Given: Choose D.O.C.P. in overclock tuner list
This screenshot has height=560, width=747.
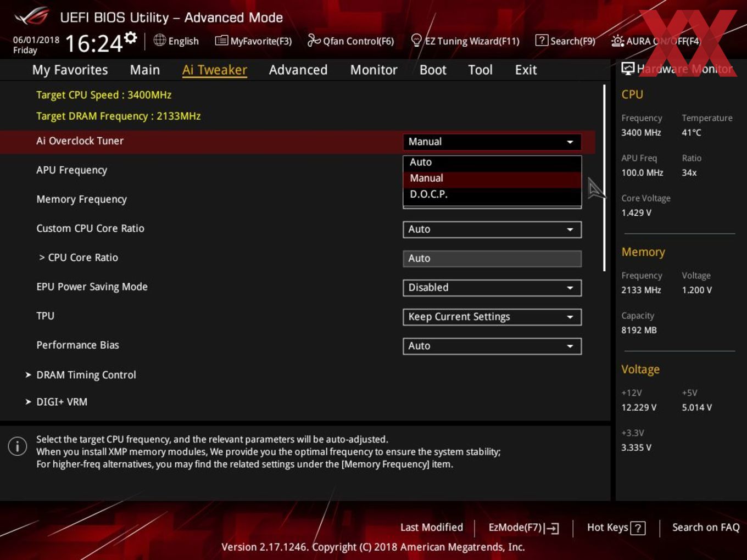Looking at the screenshot, I should click(x=492, y=194).
